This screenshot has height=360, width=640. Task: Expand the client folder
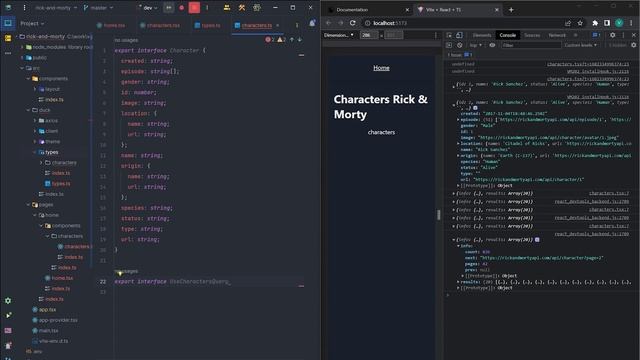[x=35, y=131]
